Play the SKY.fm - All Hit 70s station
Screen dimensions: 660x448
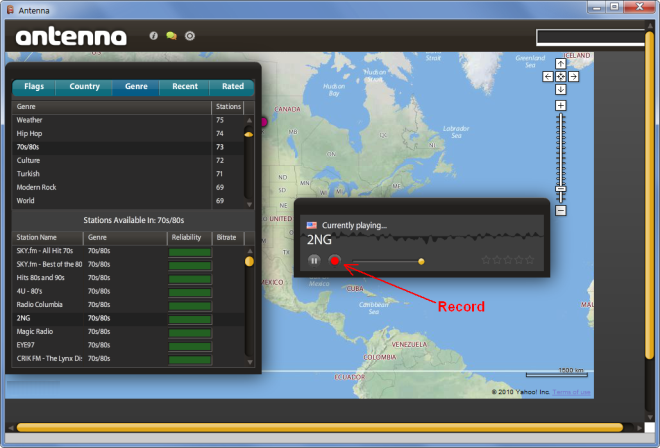(x=128, y=251)
